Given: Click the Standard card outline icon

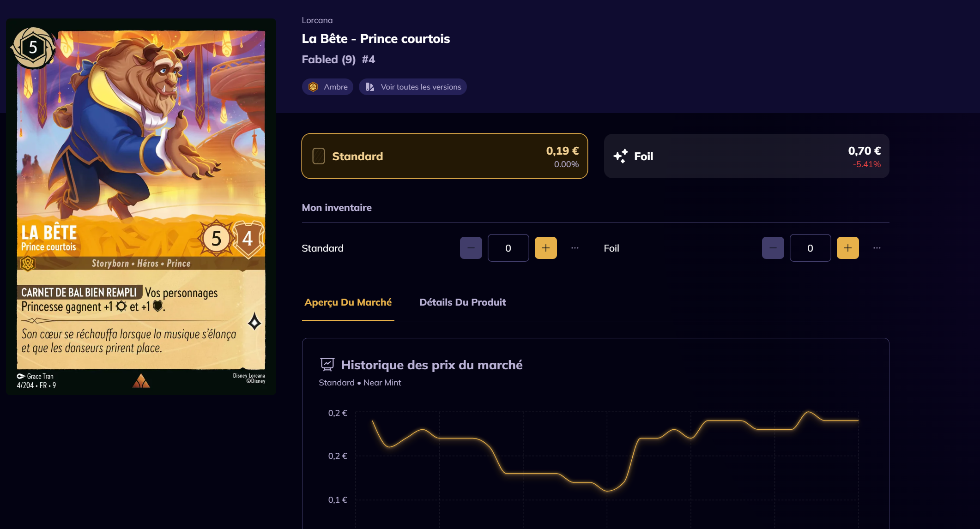Looking at the screenshot, I should click(319, 156).
